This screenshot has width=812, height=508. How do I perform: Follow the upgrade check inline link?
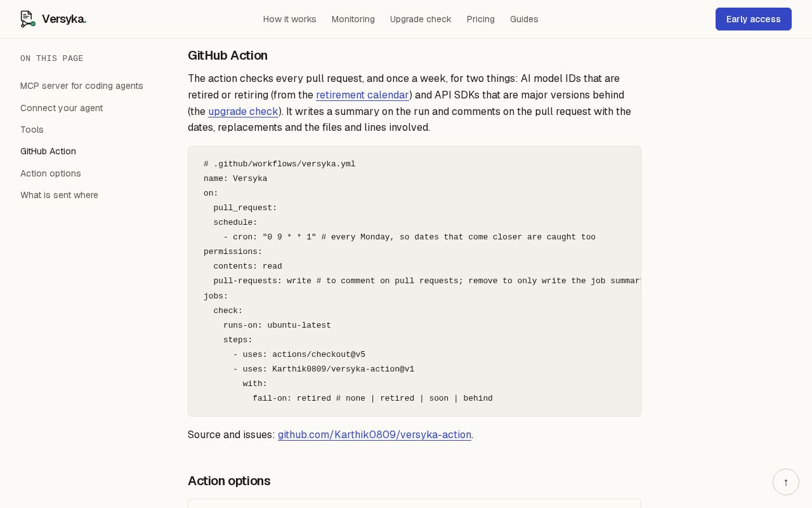[x=243, y=112]
